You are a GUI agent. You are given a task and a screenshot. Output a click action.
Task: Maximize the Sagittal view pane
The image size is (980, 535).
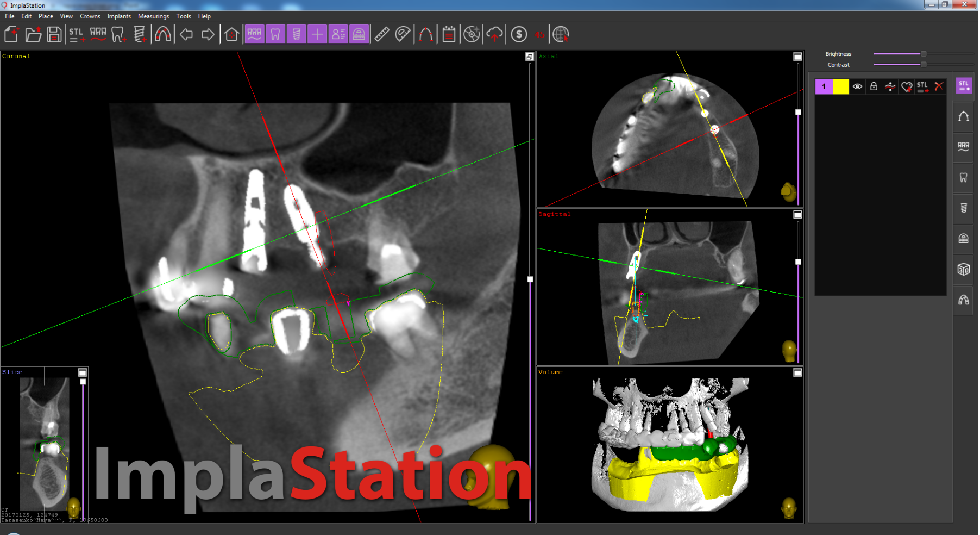(797, 215)
